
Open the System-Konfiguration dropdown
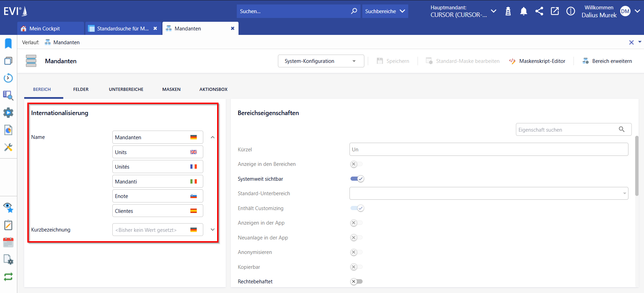(321, 61)
